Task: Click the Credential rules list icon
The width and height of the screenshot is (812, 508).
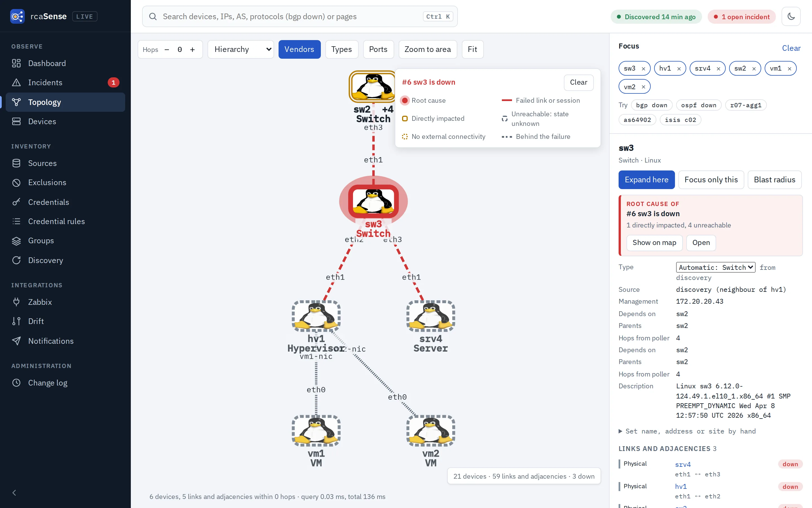Action: click(16, 222)
